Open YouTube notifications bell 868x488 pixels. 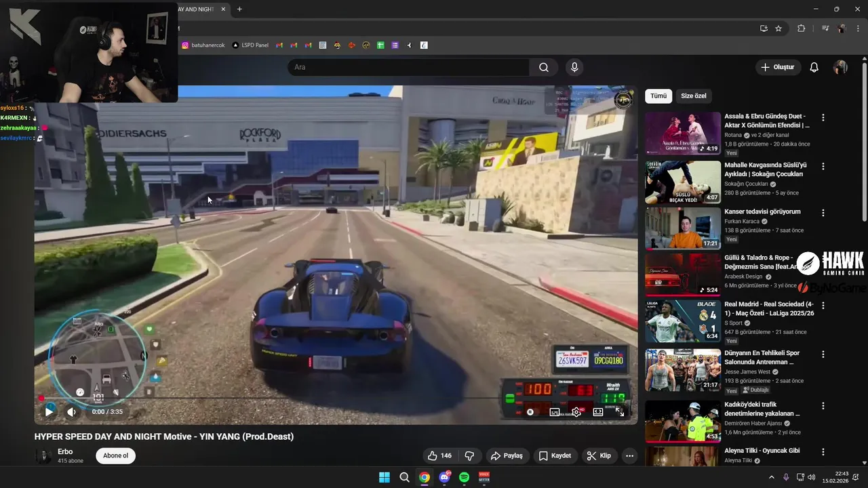(814, 67)
